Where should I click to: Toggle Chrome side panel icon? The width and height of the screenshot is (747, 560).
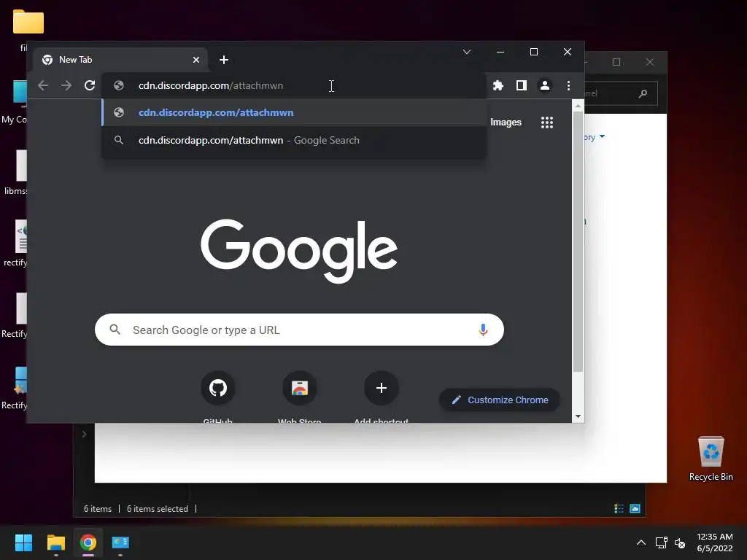point(521,86)
